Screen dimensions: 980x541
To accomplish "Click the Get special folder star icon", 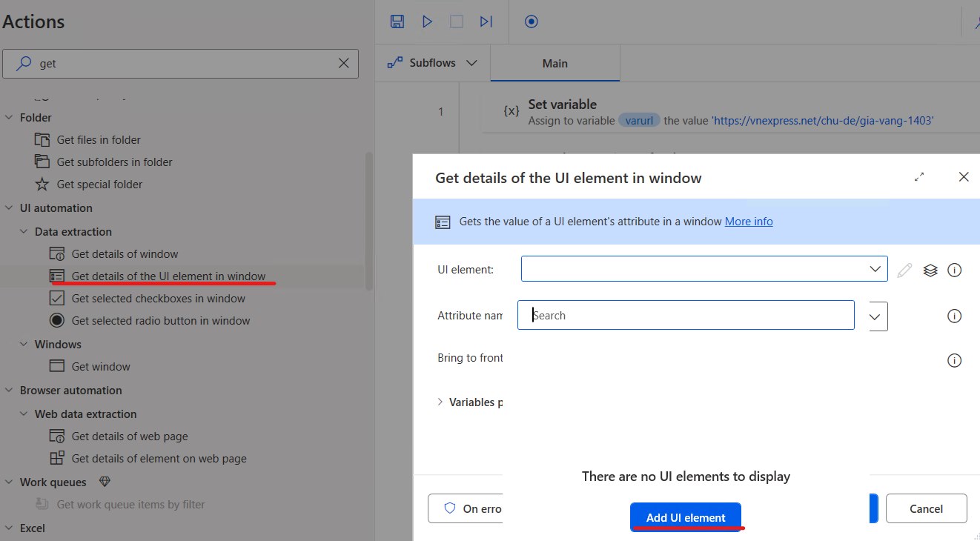I will pyautogui.click(x=42, y=184).
